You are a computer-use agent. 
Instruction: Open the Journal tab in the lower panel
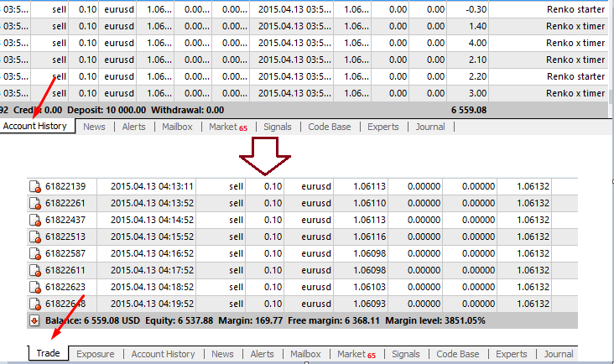(x=558, y=354)
